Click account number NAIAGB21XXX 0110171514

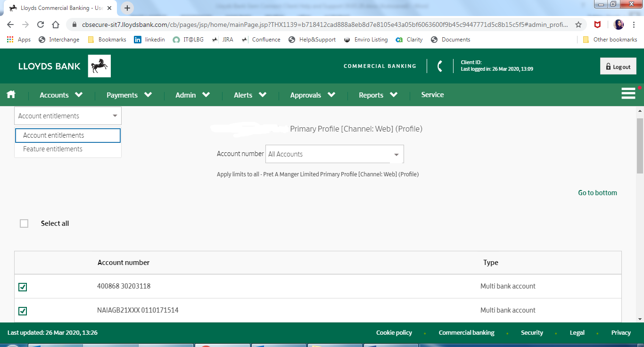(138, 310)
